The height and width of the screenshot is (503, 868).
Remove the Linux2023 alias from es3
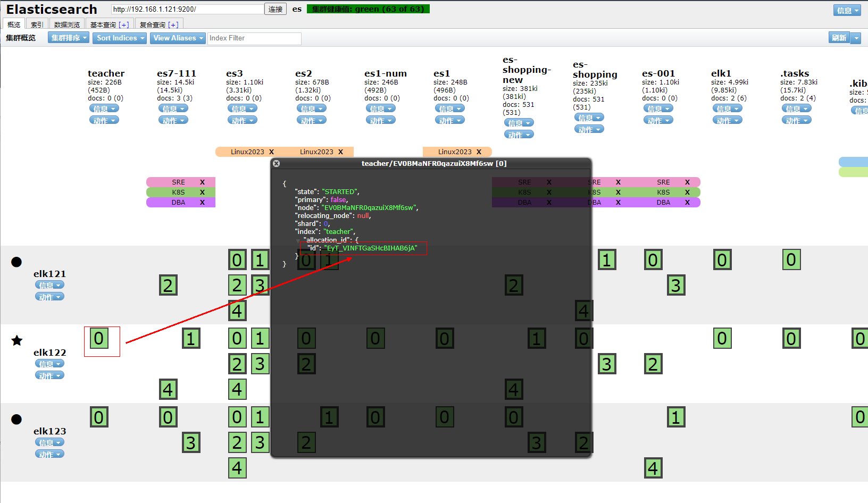[x=271, y=152]
